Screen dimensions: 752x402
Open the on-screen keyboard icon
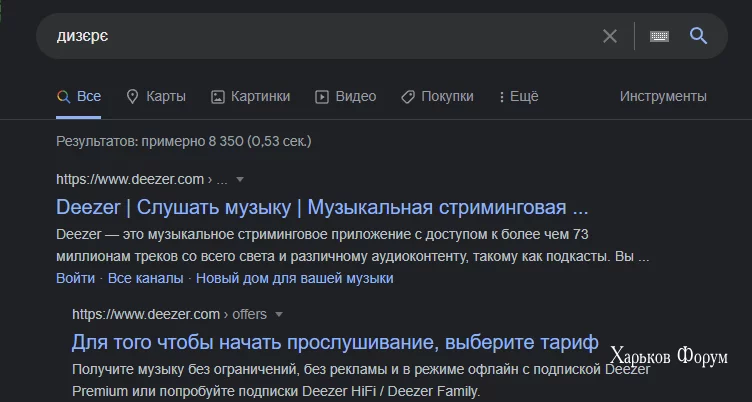[659, 36]
